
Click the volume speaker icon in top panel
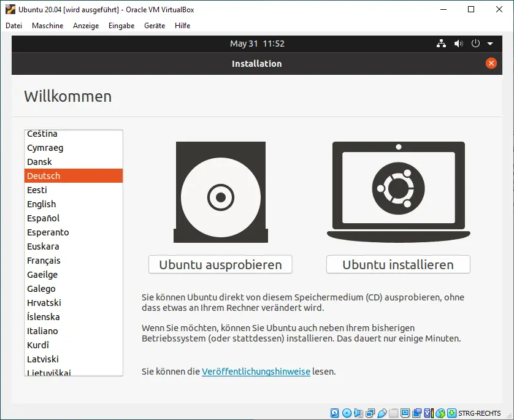click(458, 44)
